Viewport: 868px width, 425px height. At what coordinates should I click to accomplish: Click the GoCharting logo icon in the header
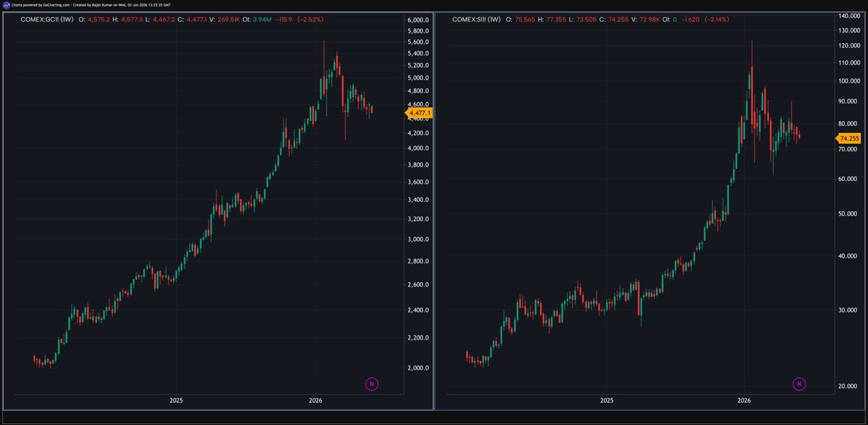(6, 4)
